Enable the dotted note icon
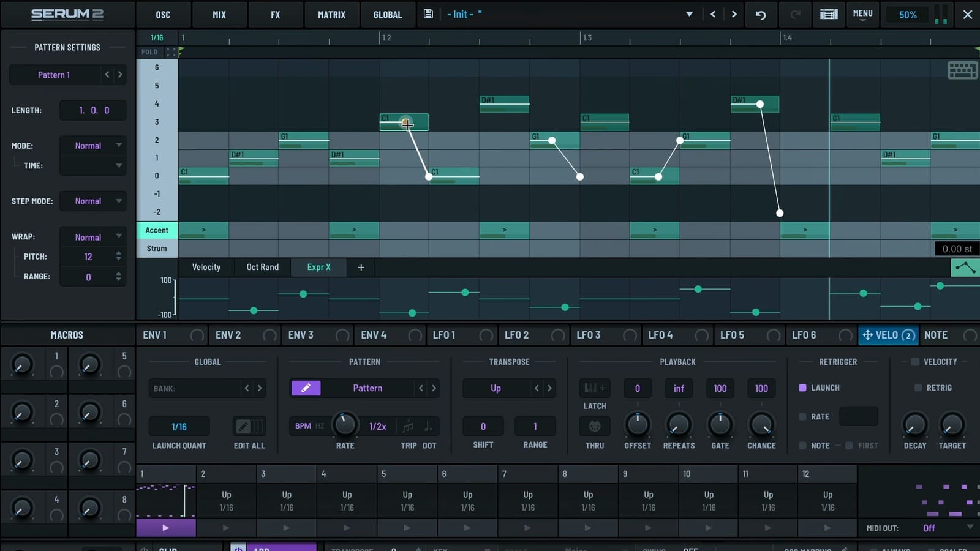The width and height of the screenshot is (980, 551). [x=428, y=426]
